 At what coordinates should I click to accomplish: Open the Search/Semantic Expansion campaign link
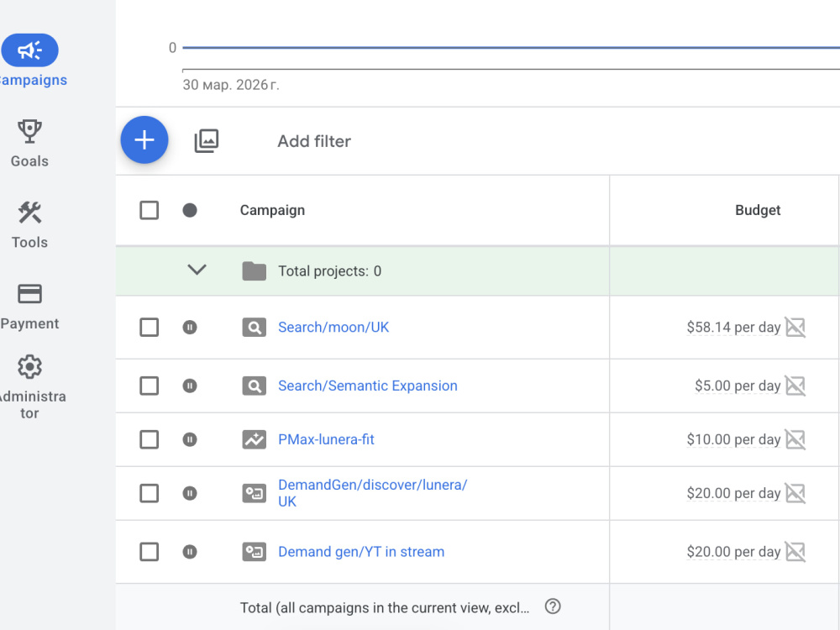368,386
